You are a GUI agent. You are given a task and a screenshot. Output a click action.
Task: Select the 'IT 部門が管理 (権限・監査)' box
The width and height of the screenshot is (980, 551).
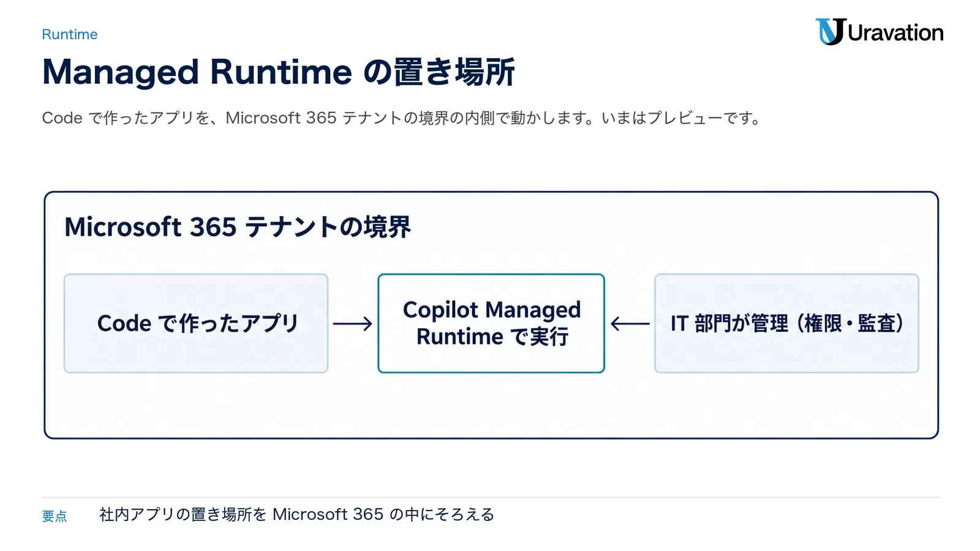(x=786, y=323)
